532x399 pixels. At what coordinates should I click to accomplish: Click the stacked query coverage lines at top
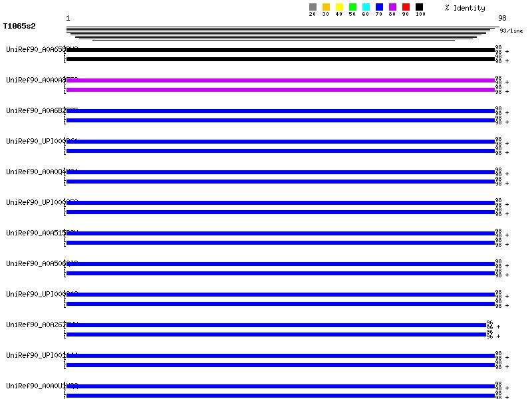pyautogui.click(x=279, y=33)
